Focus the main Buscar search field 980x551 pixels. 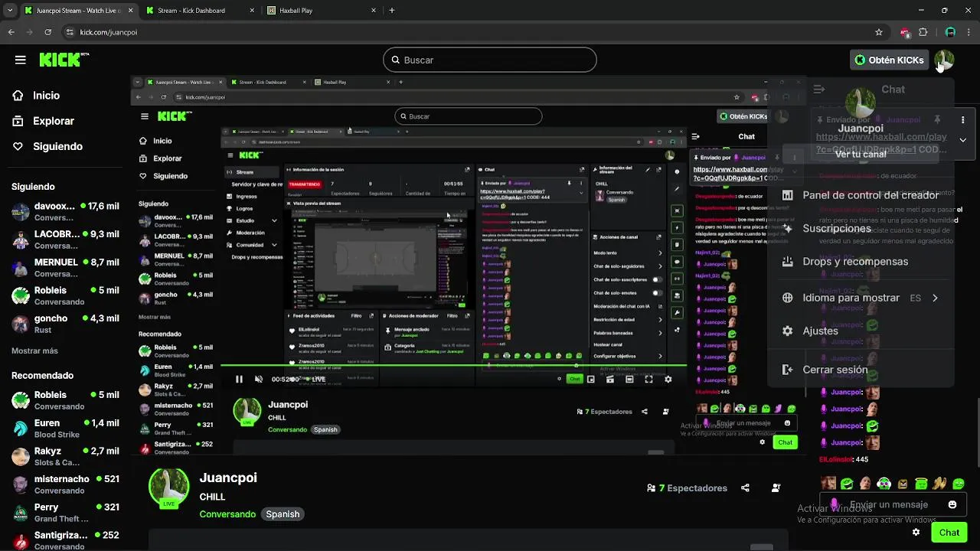490,60
